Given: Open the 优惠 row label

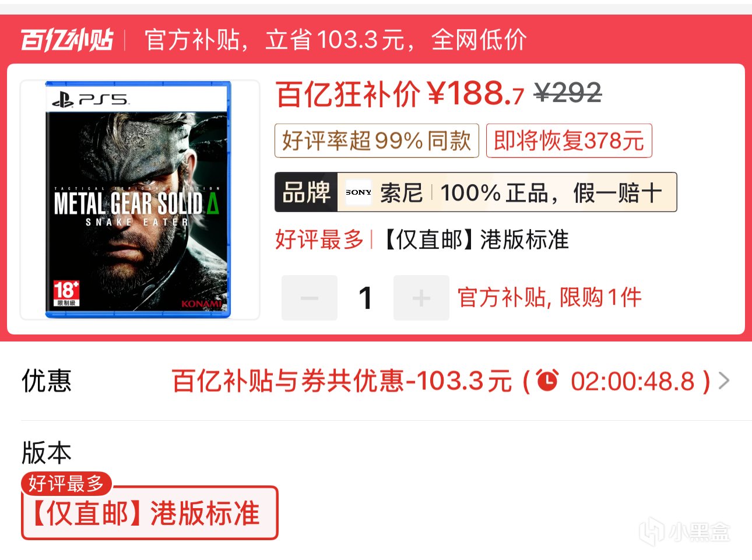Looking at the screenshot, I should (46, 381).
